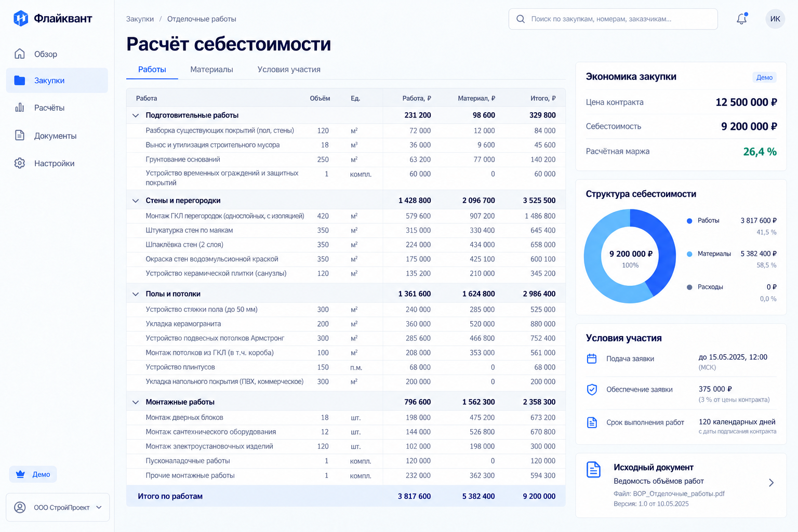The width and height of the screenshot is (798, 532).
Task: Select the Закупки folder icon
Action: point(20,80)
